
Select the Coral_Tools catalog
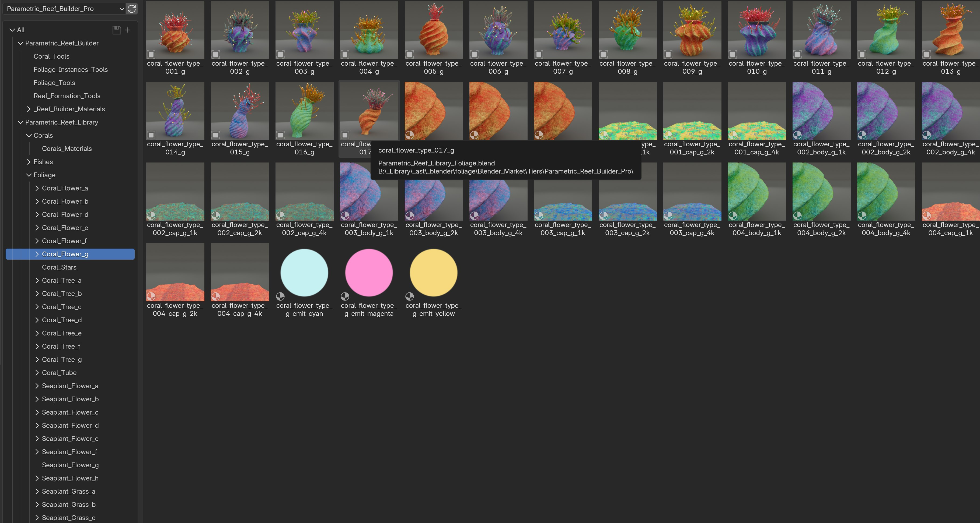[51, 56]
